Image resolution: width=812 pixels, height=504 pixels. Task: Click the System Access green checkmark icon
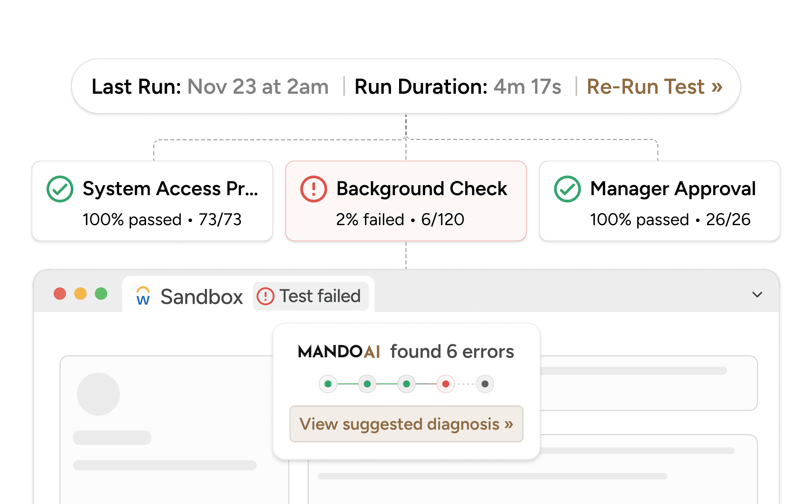coord(60,189)
